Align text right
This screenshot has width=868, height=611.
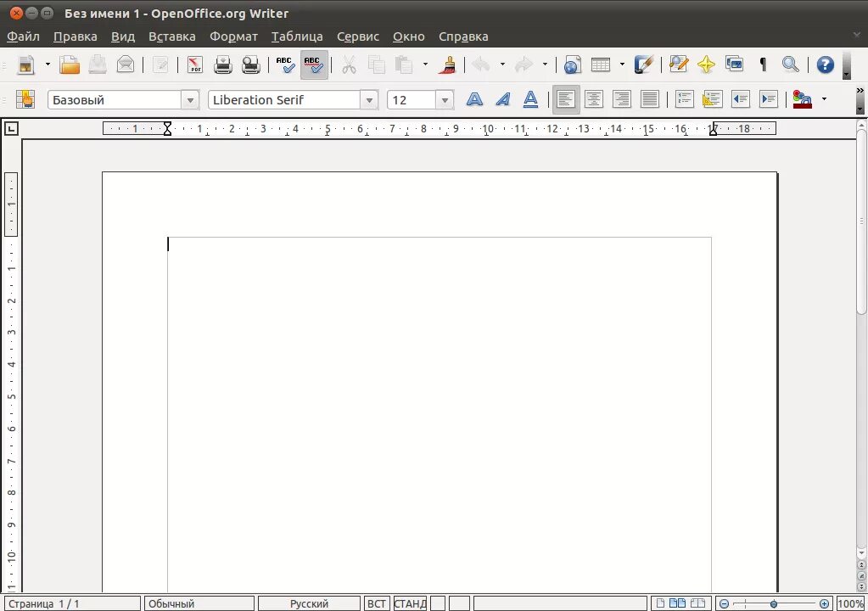point(622,99)
